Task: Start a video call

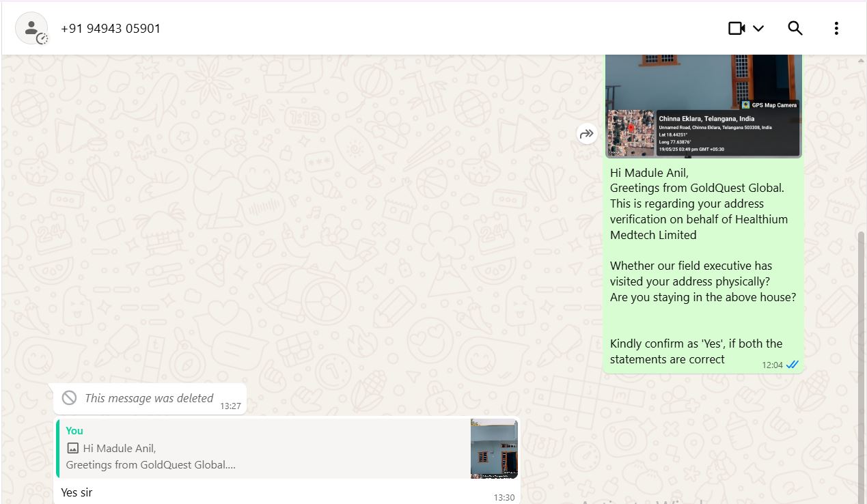Action: (737, 29)
